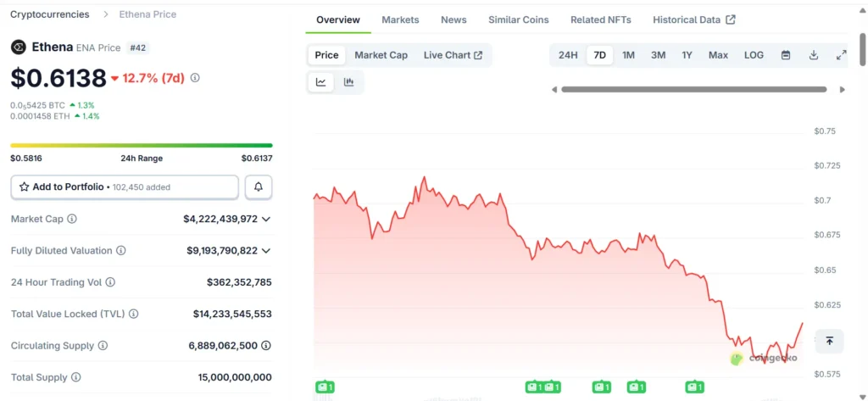Open Live Chart external link
The width and height of the screenshot is (868, 401).
(453, 55)
